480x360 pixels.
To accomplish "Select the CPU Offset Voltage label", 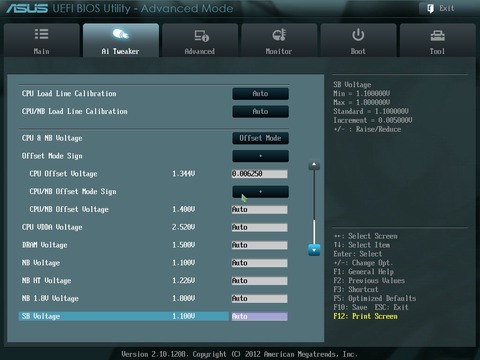I will (x=63, y=174).
